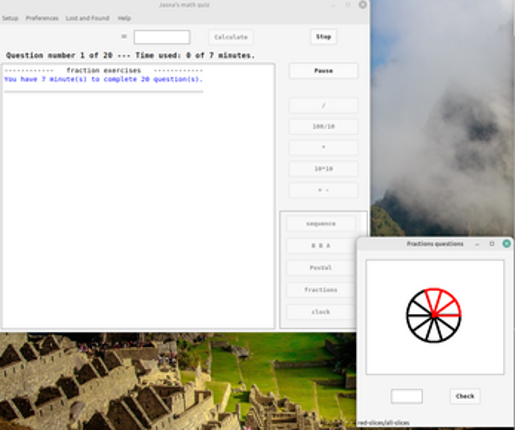Minimize Jasna's math quiz window
The height and width of the screenshot is (430, 515).
pos(333,5)
